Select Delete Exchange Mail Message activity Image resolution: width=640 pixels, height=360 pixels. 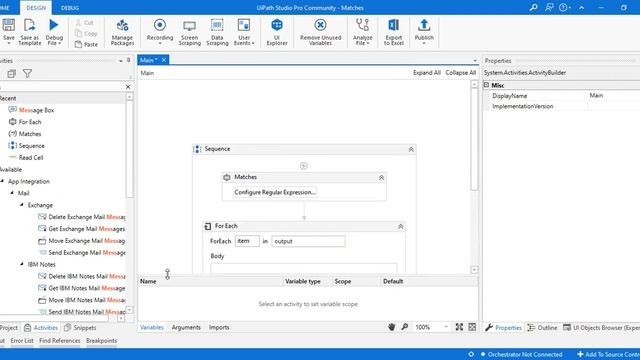coord(82,217)
